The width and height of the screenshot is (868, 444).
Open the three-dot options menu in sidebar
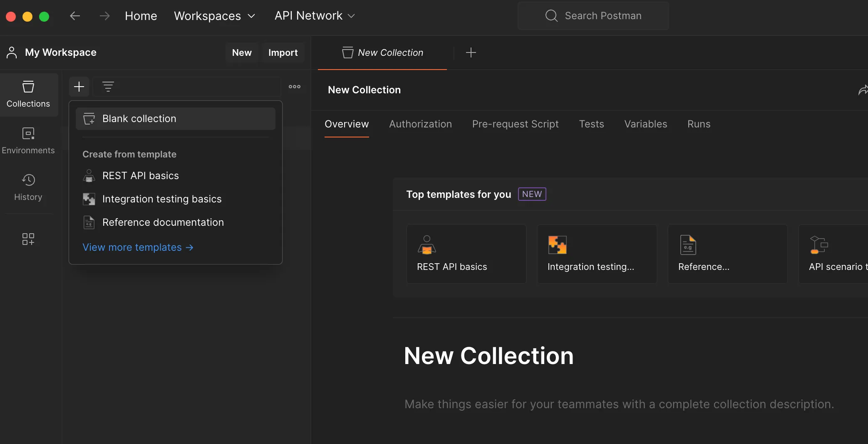pyautogui.click(x=295, y=87)
